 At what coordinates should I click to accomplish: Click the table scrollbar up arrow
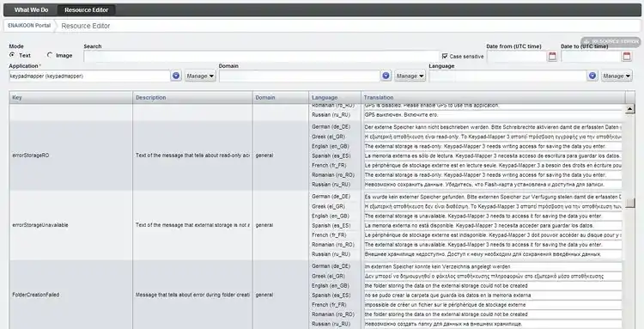click(x=629, y=109)
